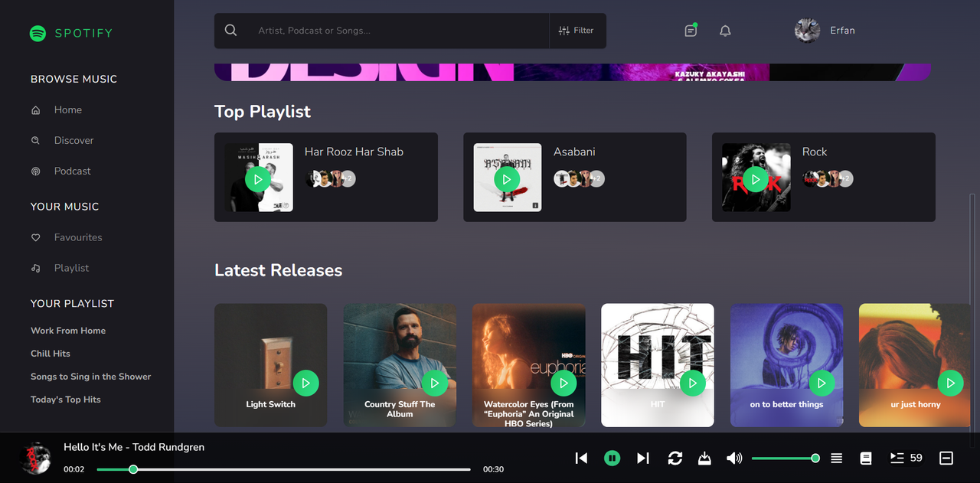Play the Har Rooz Har Shab playlist

[x=258, y=179]
